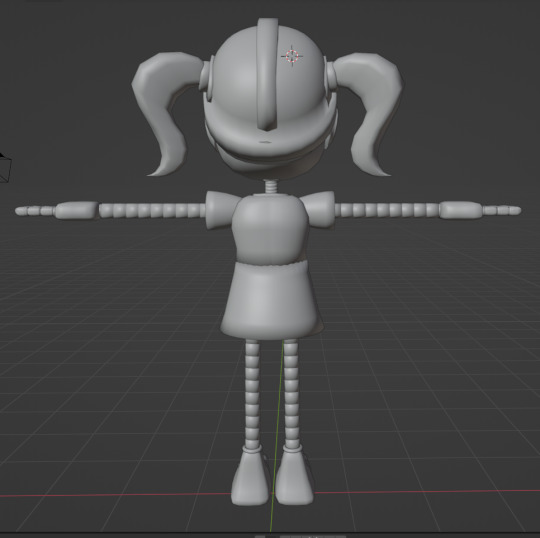Image resolution: width=540 pixels, height=538 pixels.
Task: Select the shoulder sleeve on the right side
Action: click(x=320, y=209)
